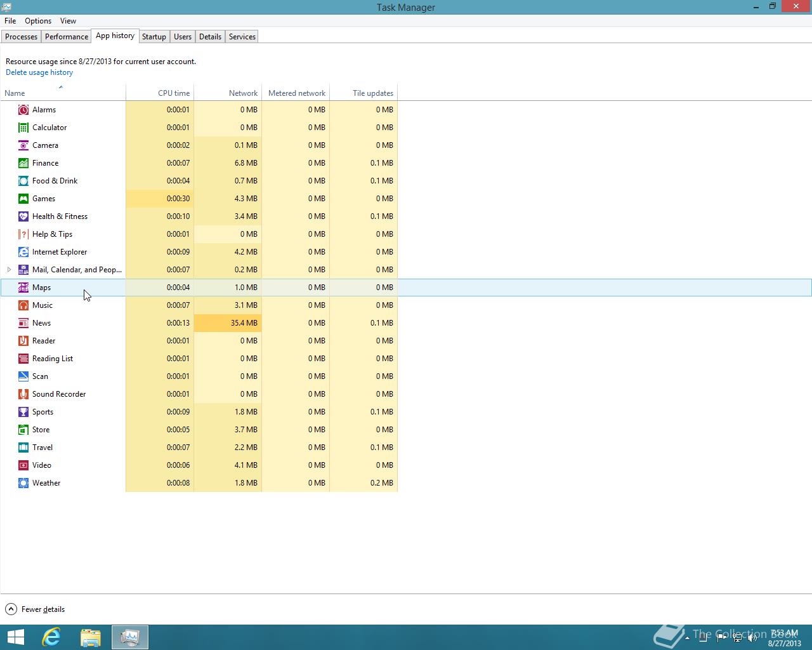The image size is (812, 650).
Task: Open the Options menu
Action: click(x=38, y=21)
